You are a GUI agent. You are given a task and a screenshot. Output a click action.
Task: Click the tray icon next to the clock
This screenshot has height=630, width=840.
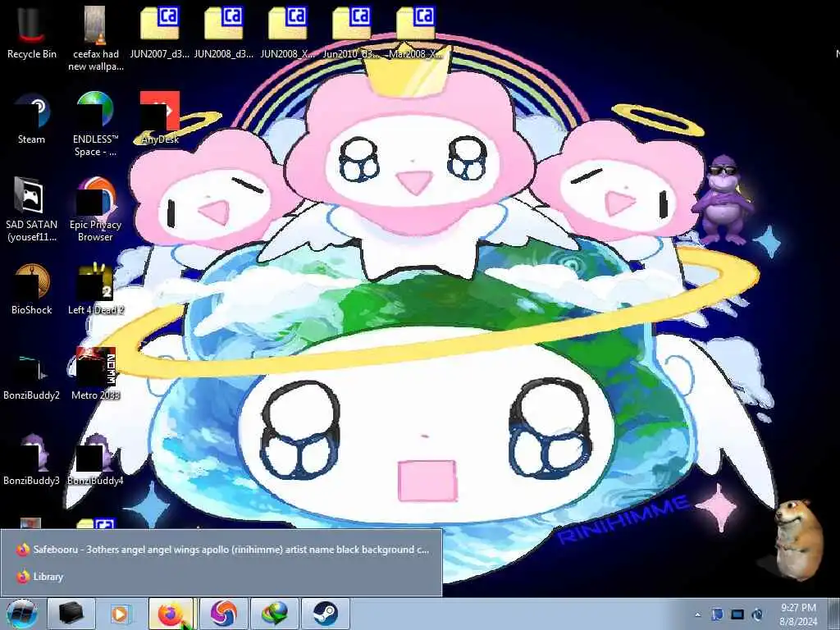757,614
